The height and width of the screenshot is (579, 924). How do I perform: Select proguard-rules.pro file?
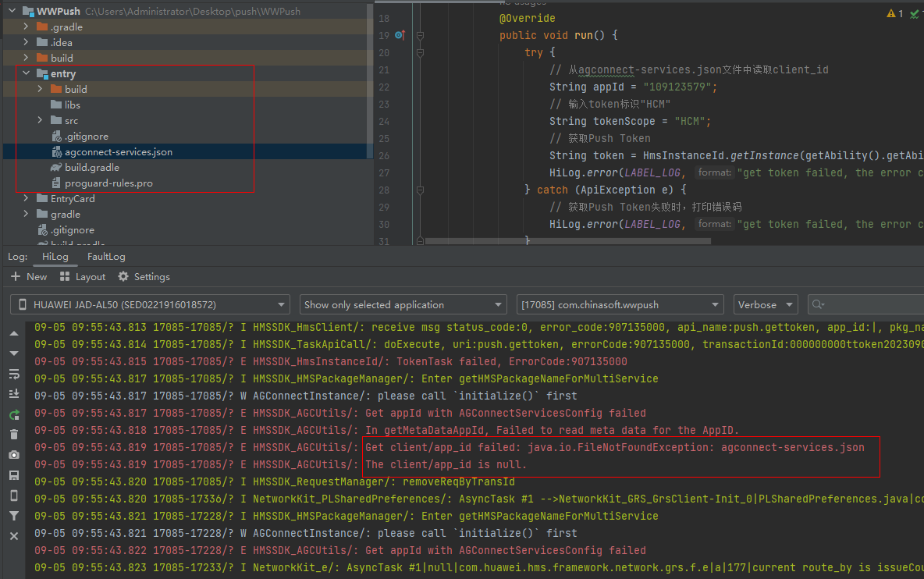coord(108,183)
